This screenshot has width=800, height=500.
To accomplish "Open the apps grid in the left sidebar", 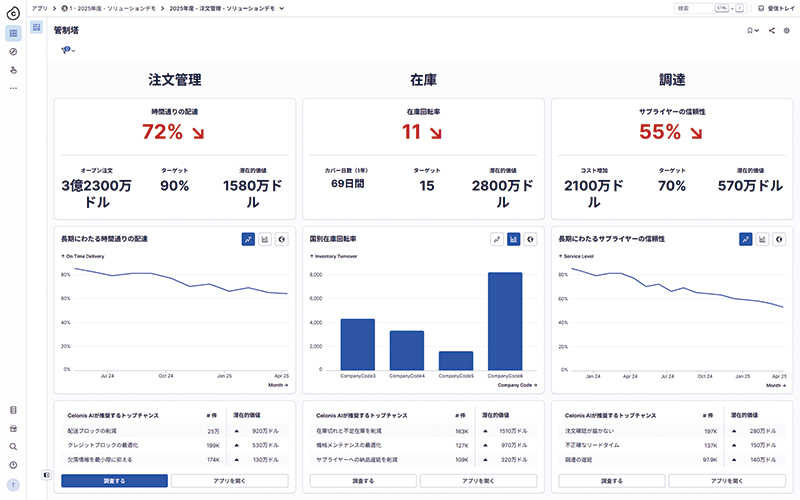I will [13, 33].
